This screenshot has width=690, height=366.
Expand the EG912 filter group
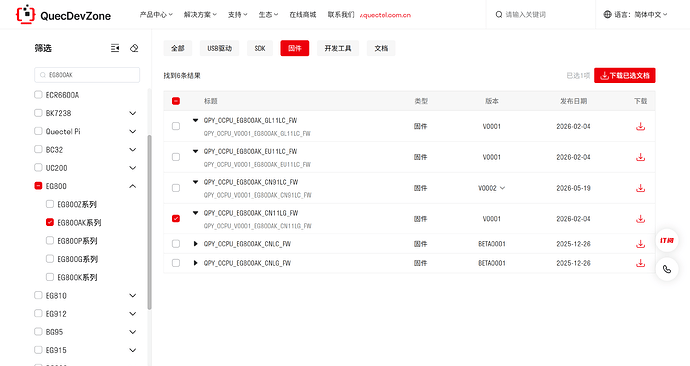click(x=132, y=314)
